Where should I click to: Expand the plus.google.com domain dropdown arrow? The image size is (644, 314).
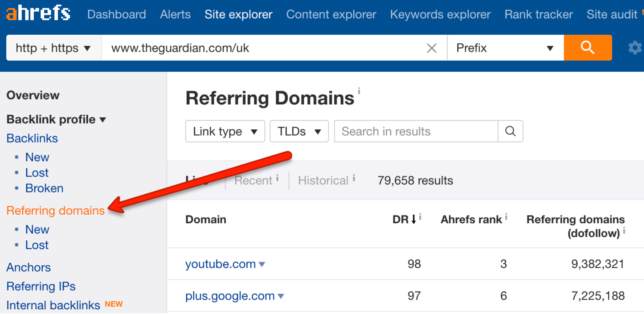coord(281,296)
